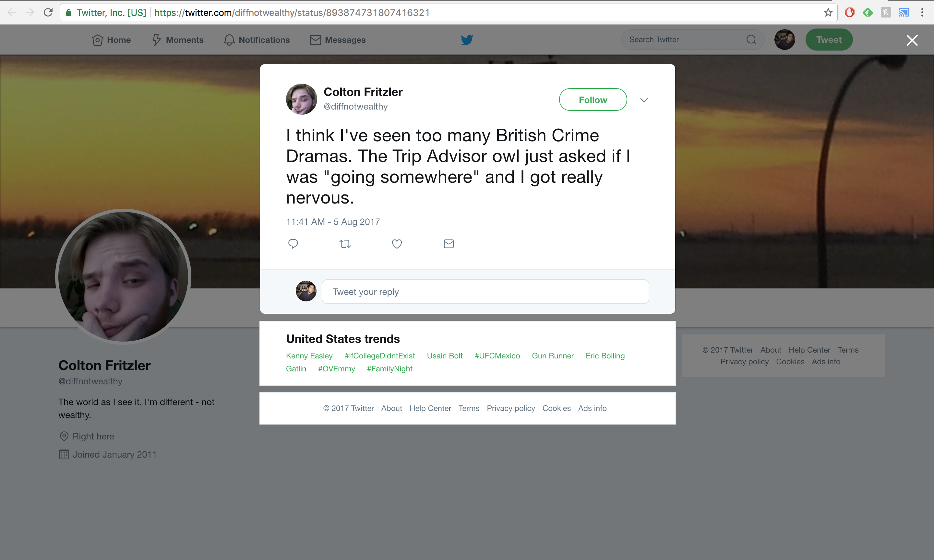Viewport: 934px width, 560px height.
Task: Open the Messages tab
Action: [x=338, y=40]
